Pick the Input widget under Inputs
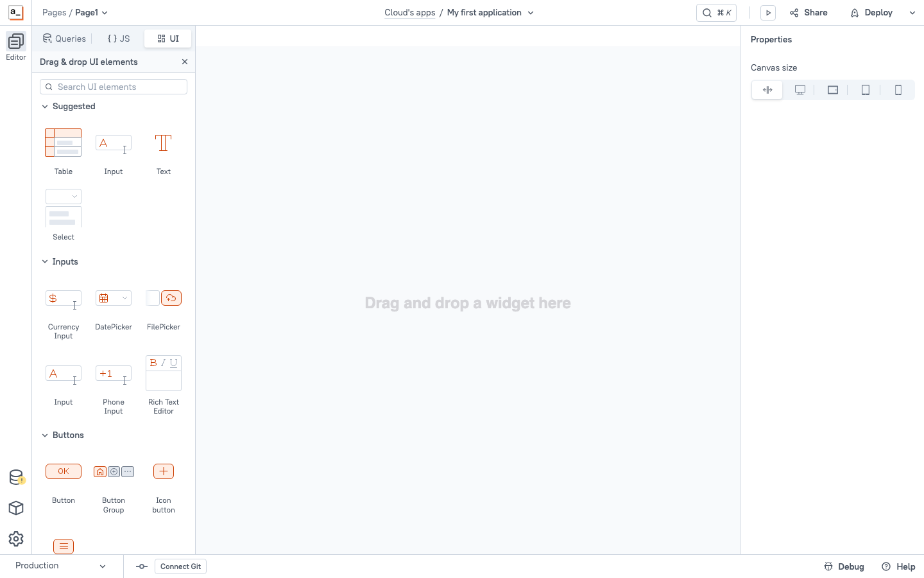 coord(64,384)
